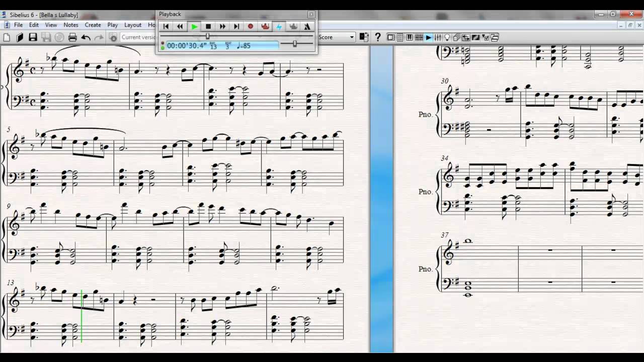Toggle the Live Playback lightning icon
The height and width of the screenshot is (362, 644).
pos(279,27)
